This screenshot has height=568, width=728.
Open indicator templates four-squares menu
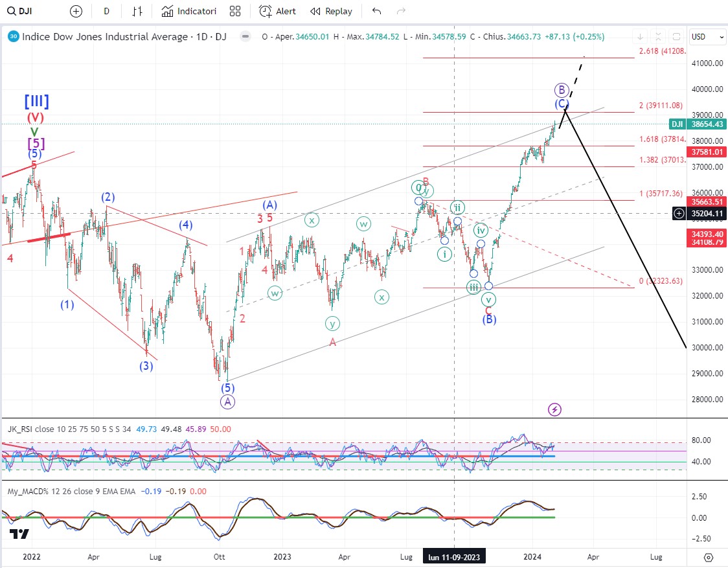(x=235, y=11)
